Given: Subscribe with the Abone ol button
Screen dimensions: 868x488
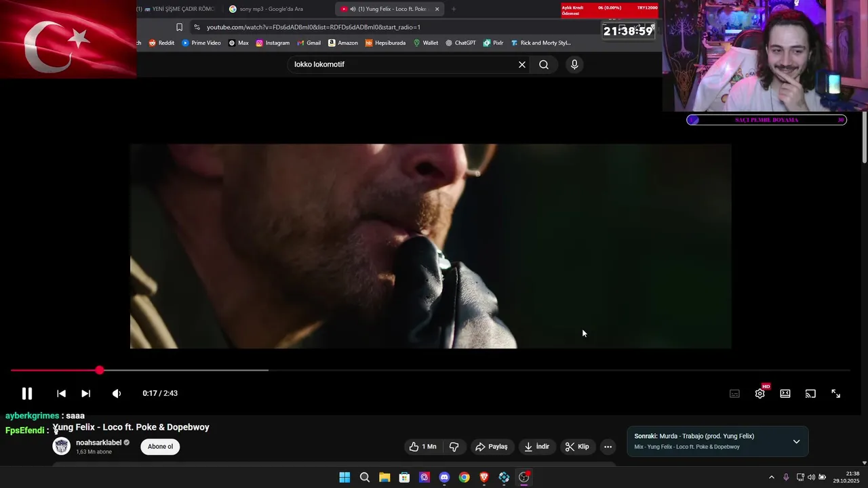Looking at the screenshot, I should coord(161,447).
